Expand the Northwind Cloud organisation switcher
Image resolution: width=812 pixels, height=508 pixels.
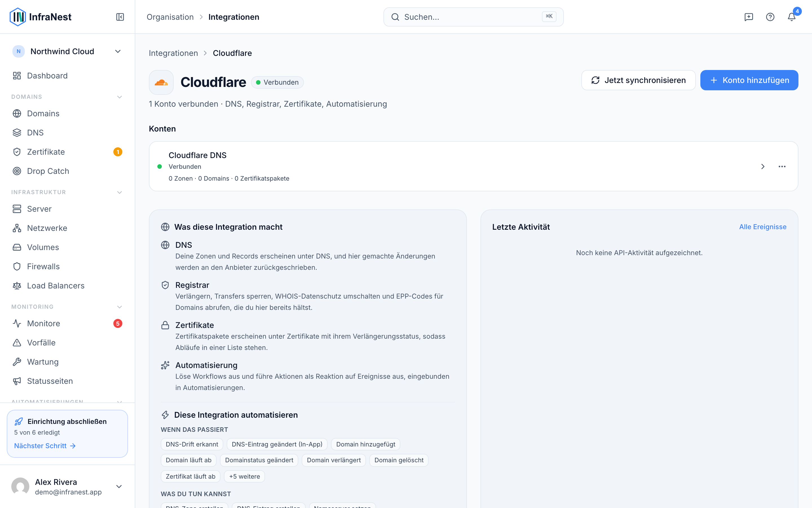point(67,51)
